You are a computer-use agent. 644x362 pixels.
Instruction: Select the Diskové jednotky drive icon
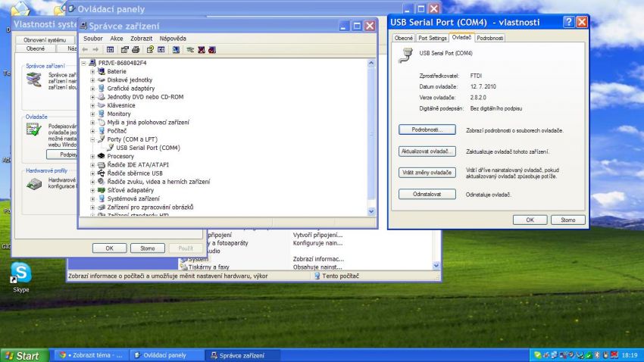[x=101, y=80]
